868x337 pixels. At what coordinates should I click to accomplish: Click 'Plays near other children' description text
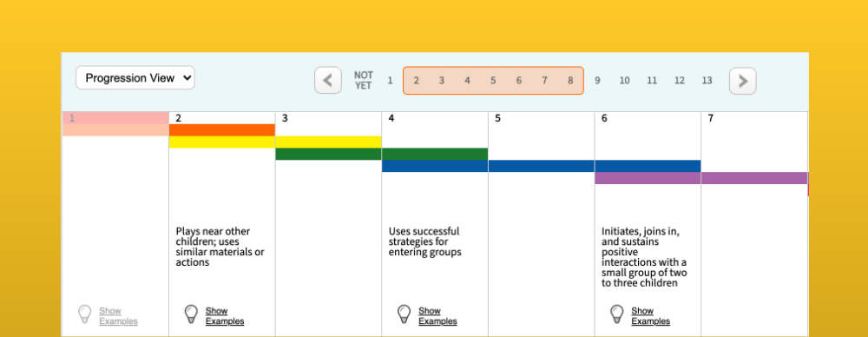[220, 247]
